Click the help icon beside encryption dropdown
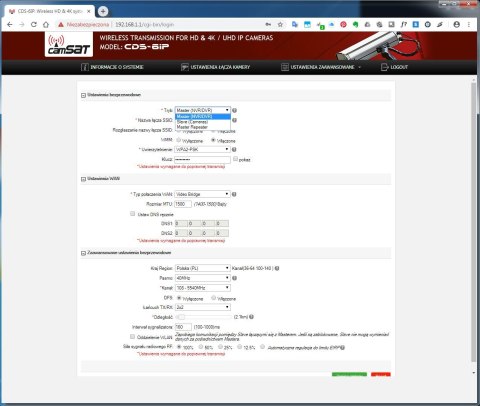 tap(234, 150)
